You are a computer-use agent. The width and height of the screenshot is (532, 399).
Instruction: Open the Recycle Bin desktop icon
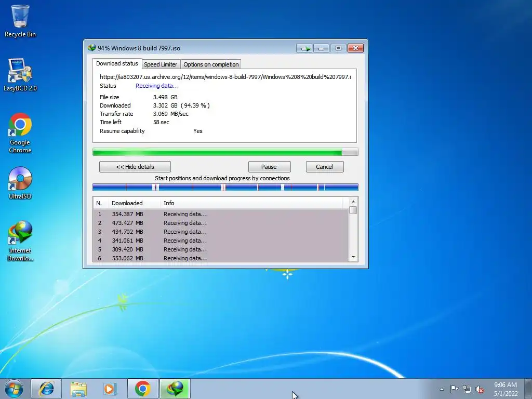click(x=20, y=21)
